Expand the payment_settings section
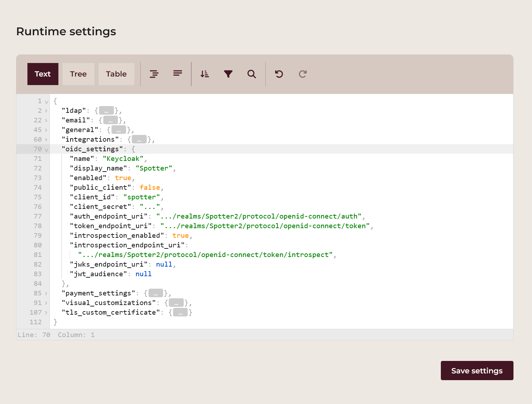Viewport: 532px width, 404px height. (x=46, y=293)
